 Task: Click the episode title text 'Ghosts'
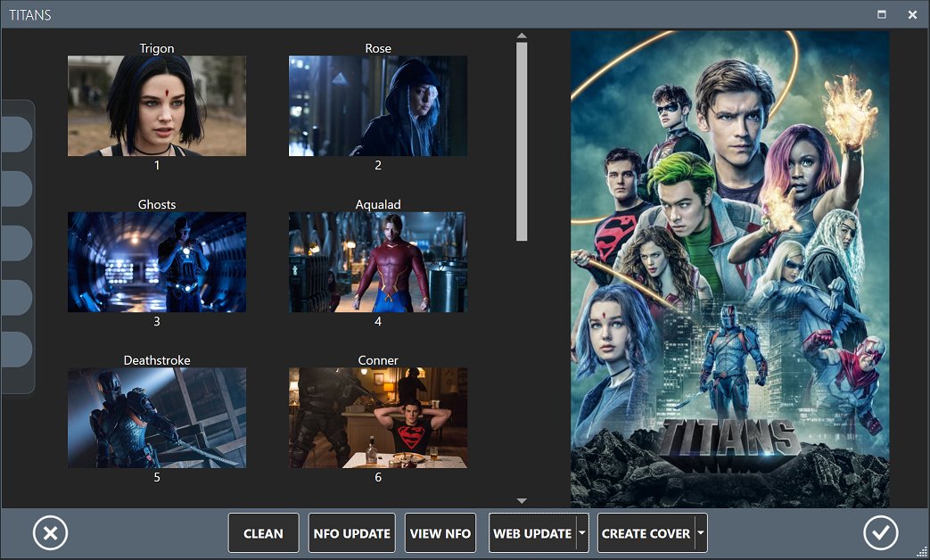pos(157,204)
